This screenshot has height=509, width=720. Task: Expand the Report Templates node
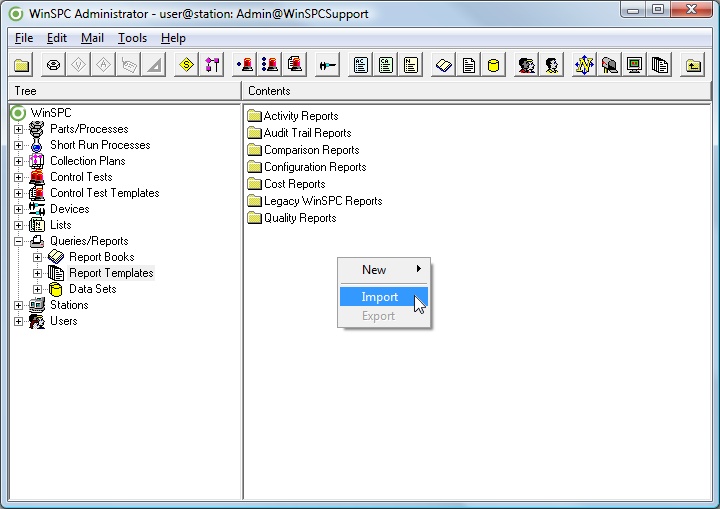point(37,273)
